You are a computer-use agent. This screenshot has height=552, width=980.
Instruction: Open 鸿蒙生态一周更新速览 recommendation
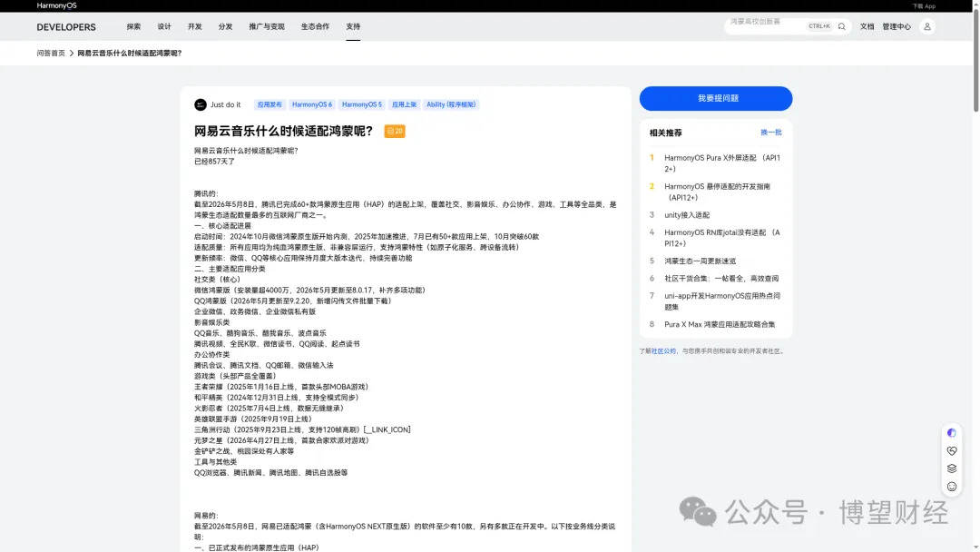pyautogui.click(x=700, y=261)
